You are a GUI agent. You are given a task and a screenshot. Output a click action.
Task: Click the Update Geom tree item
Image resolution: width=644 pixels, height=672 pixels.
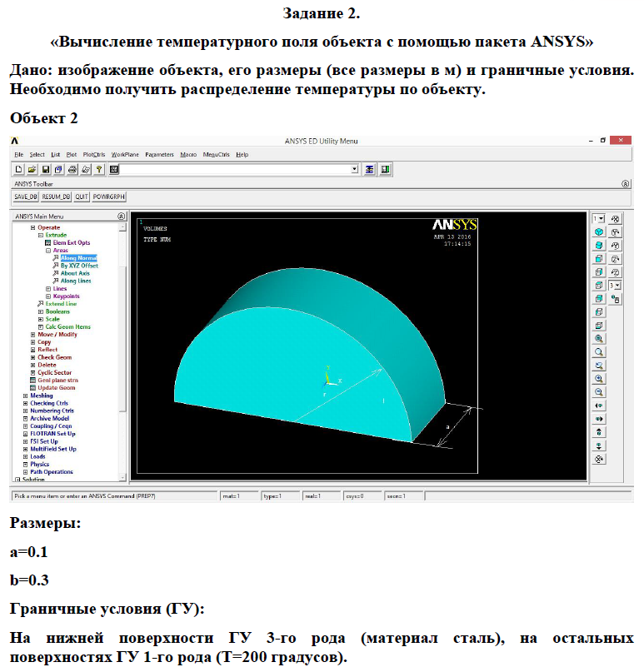(x=56, y=388)
